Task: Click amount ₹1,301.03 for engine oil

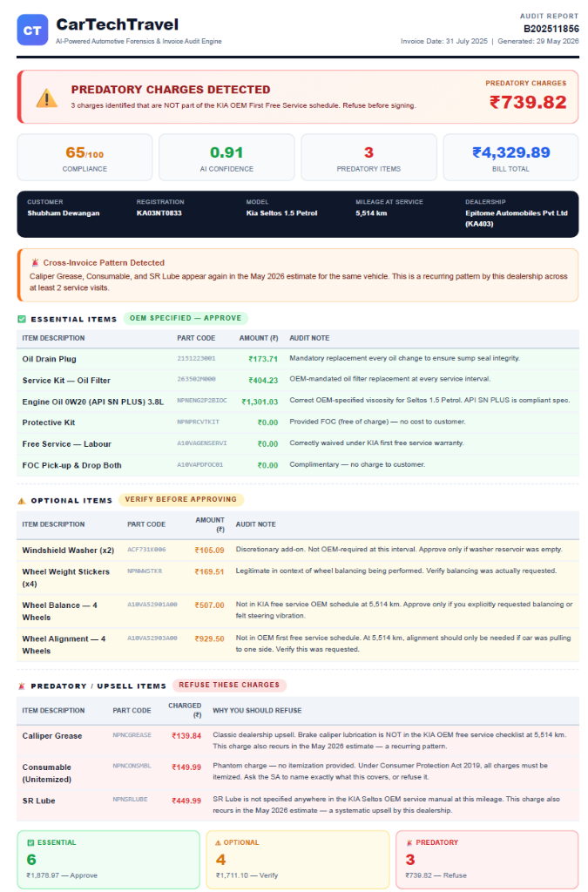Action: tap(260, 402)
